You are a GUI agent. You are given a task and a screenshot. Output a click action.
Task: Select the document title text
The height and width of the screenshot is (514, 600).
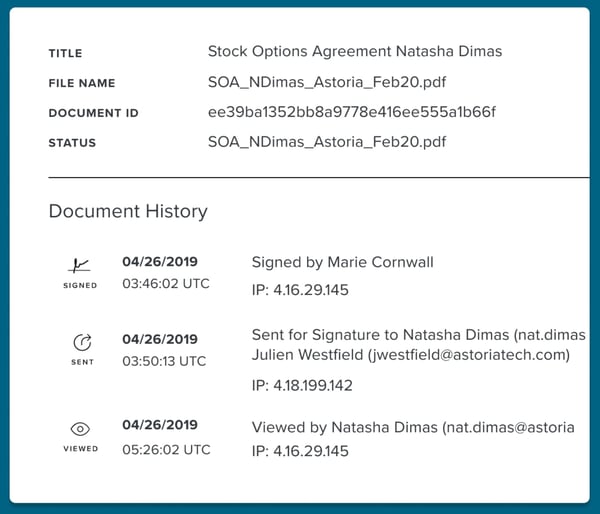(x=354, y=51)
